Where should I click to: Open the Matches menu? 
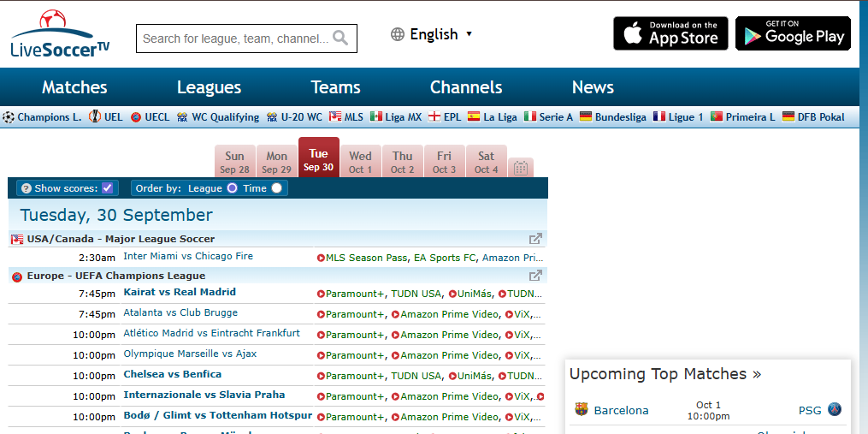[x=74, y=87]
